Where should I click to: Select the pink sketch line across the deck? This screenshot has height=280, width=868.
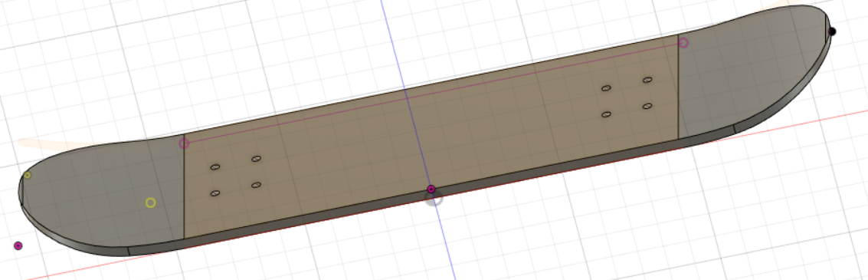434,93
